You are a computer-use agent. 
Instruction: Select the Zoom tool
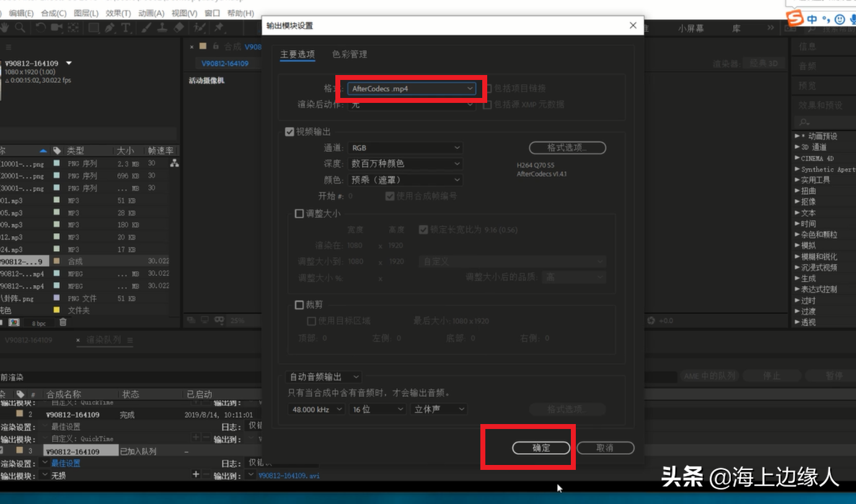(20, 27)
